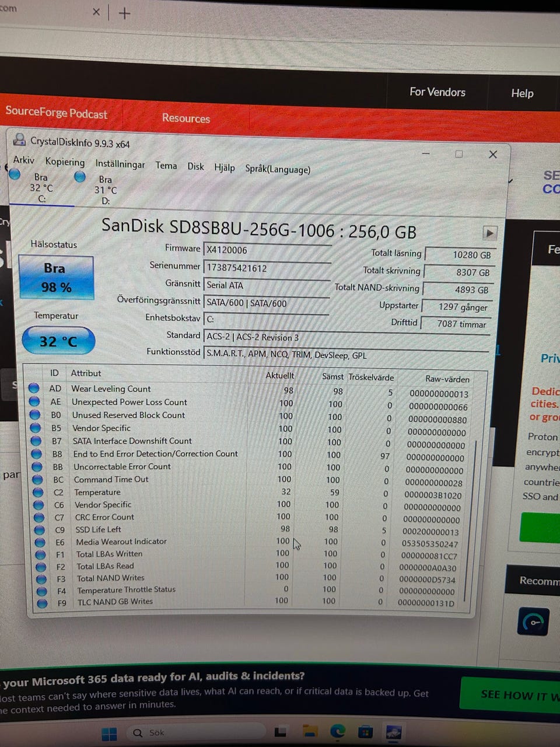Screen dimensions: 560x747
Task: Click the Serienummer field 173875421612
Action: point(267,268)
